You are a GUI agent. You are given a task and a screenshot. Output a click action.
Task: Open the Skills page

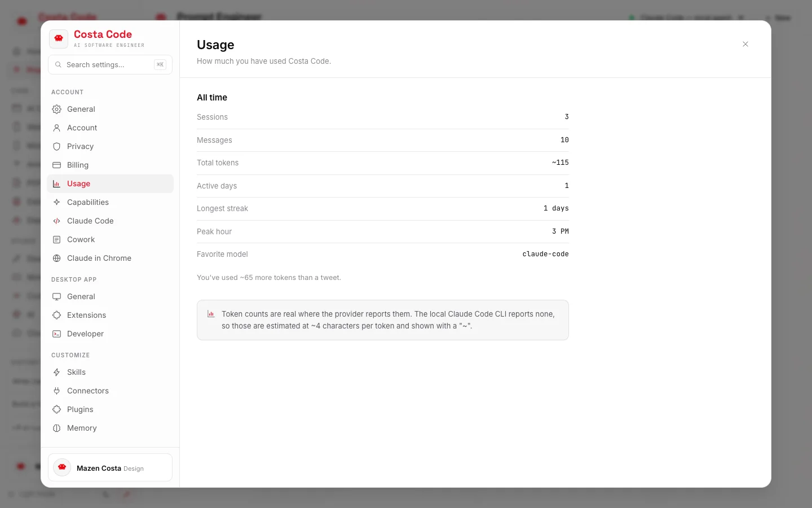click(x=110, y=372)
